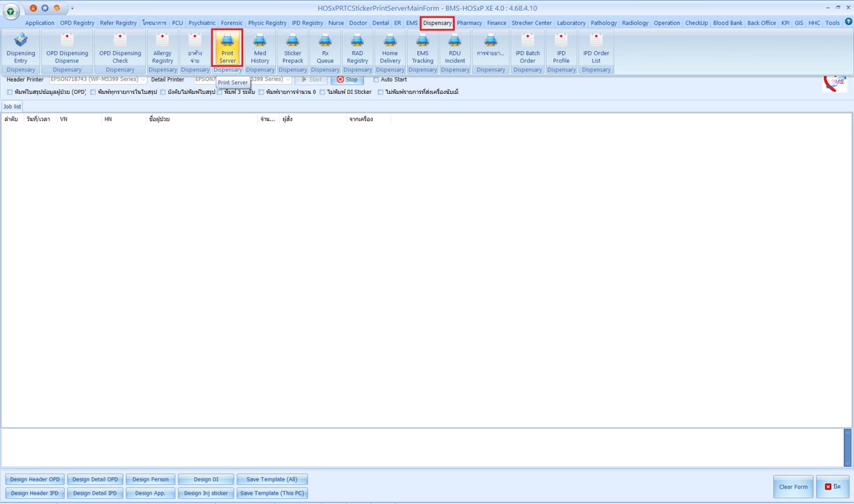Click the Stop button
Screen dimensions: 854x504
347,80
